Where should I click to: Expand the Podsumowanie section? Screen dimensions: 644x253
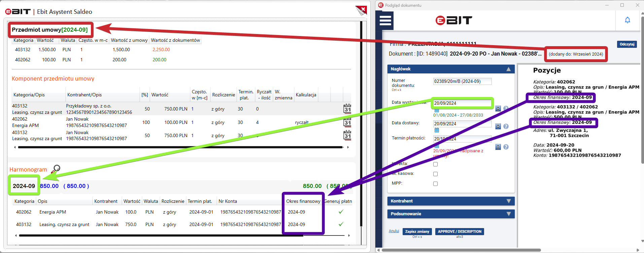pos(508,214)
